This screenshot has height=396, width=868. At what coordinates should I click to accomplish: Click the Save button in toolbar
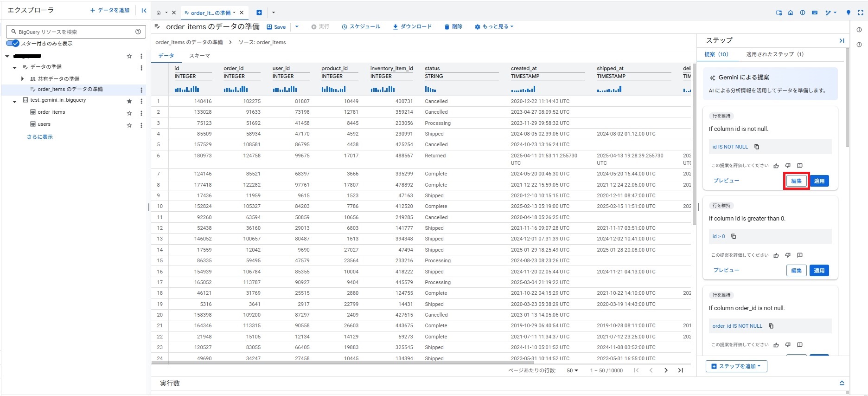tap(276, 27)
